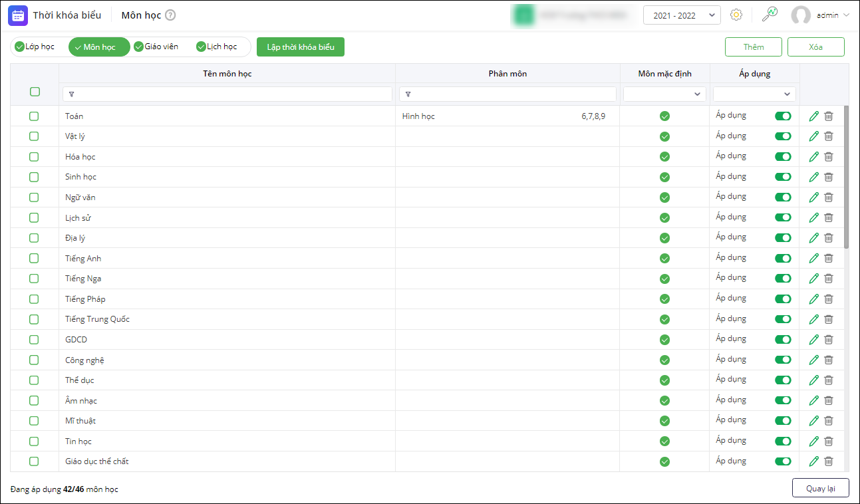
Task: Delete the GDCD subject row
Action: (x=829, y=340)
